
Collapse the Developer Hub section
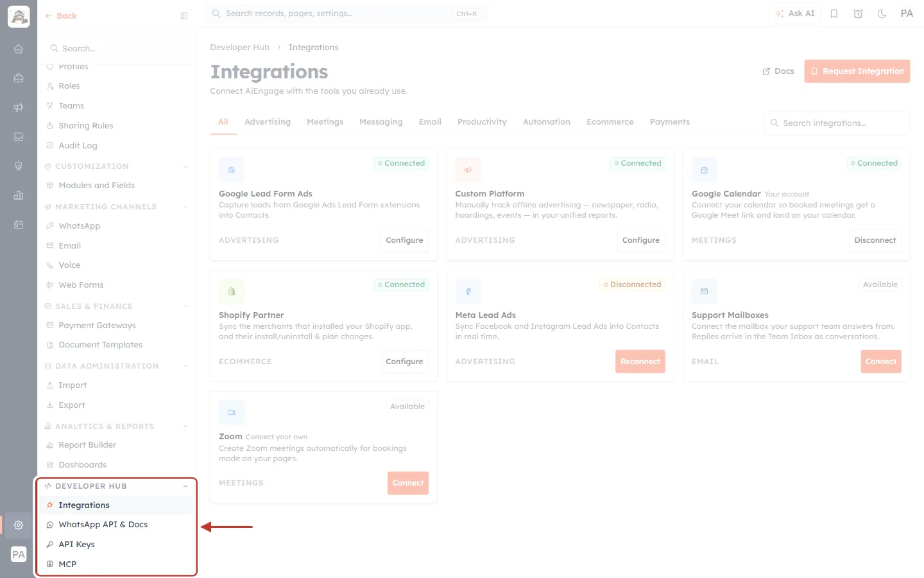(x=185, y=486)
